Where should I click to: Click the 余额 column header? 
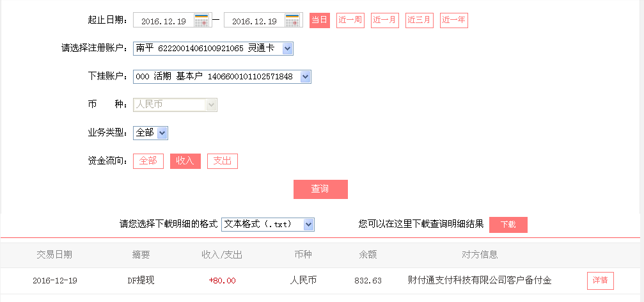tap(368, 255)
